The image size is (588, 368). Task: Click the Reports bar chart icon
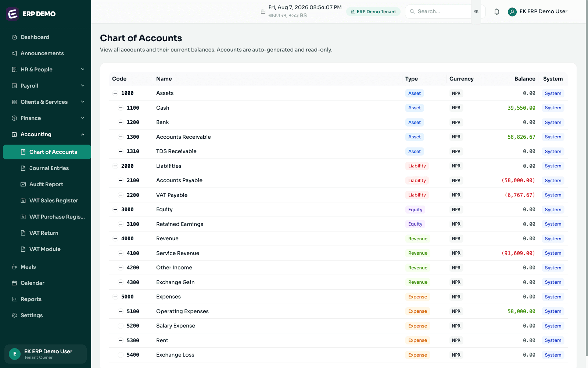14,299
